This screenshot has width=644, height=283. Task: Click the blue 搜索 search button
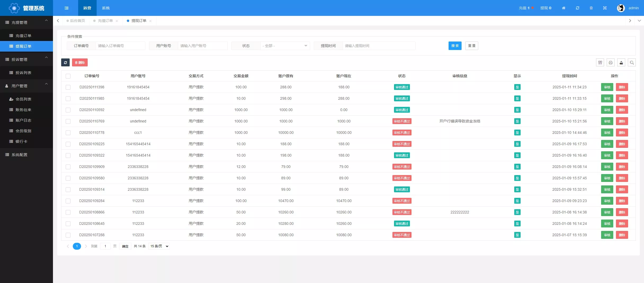coord(455,46)
